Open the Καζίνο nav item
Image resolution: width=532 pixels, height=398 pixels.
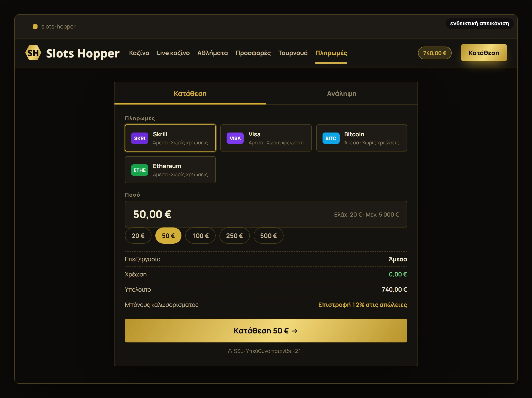[x=139, y=53]
